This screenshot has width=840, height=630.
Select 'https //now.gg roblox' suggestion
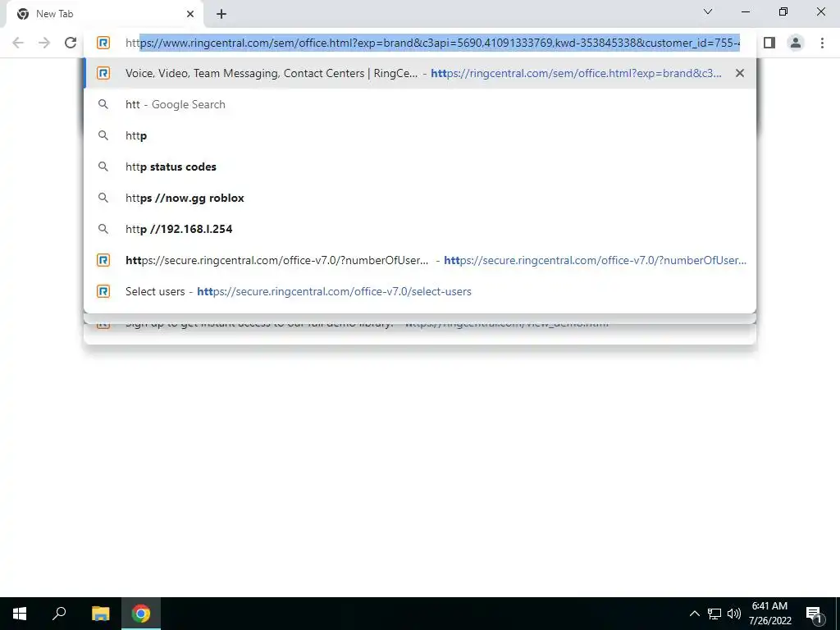[x=420, y=198]
